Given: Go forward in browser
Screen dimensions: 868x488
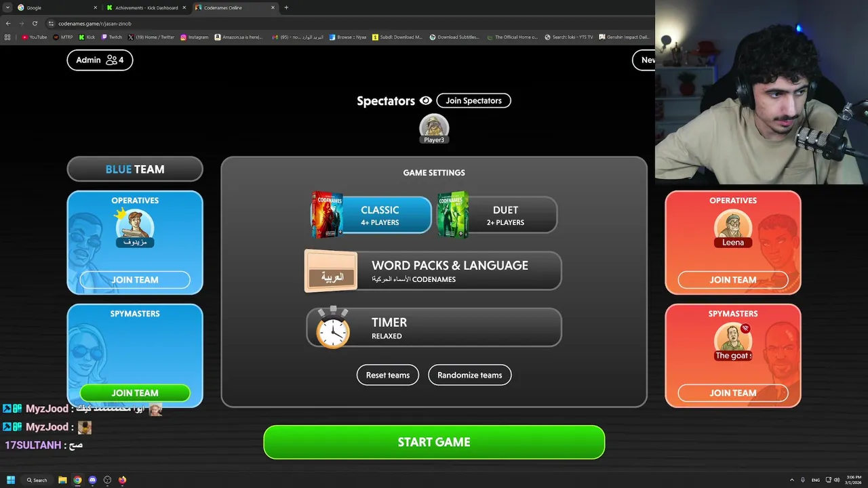Looking at the screenshot, I should (x=21, y=23).
